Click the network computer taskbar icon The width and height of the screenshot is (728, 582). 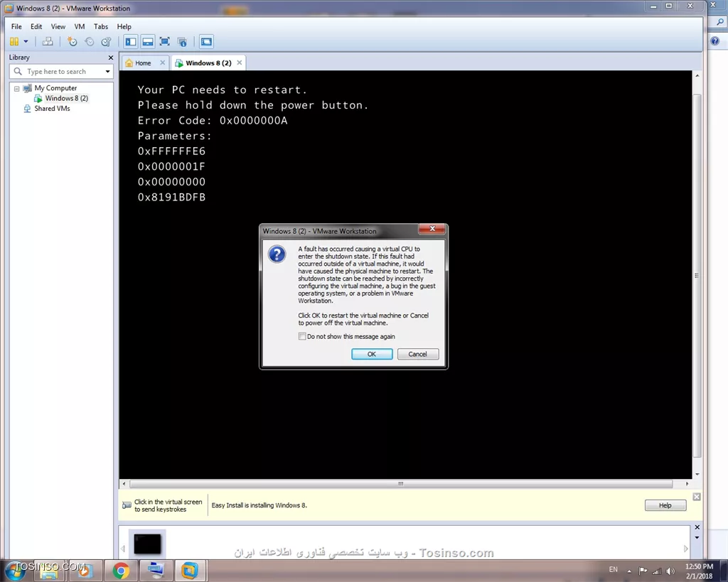[x=155, y=571]
